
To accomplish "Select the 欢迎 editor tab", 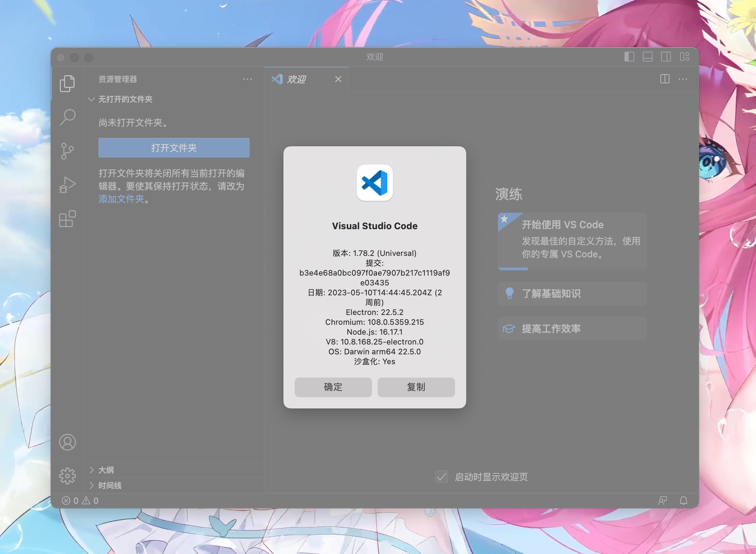I will (306, 79).
